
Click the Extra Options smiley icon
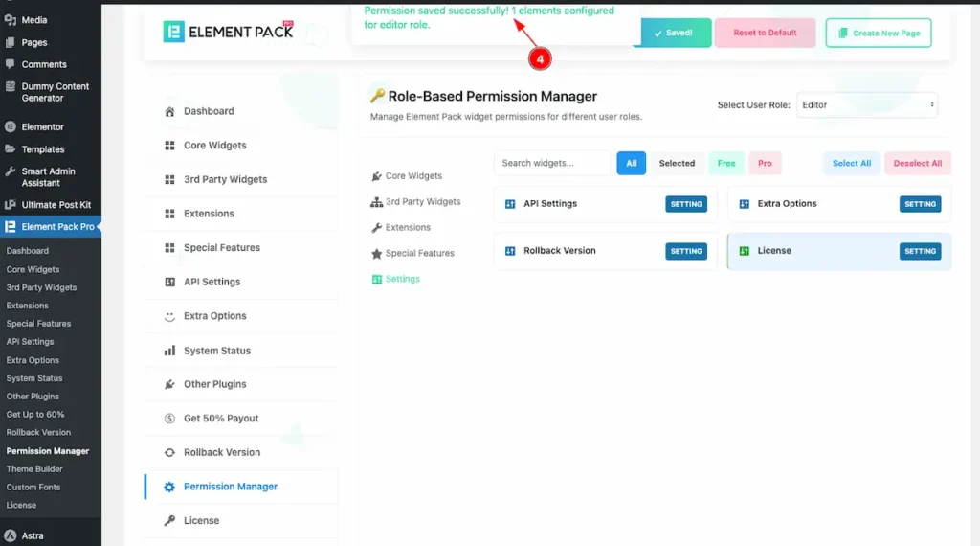pos(169,316)
